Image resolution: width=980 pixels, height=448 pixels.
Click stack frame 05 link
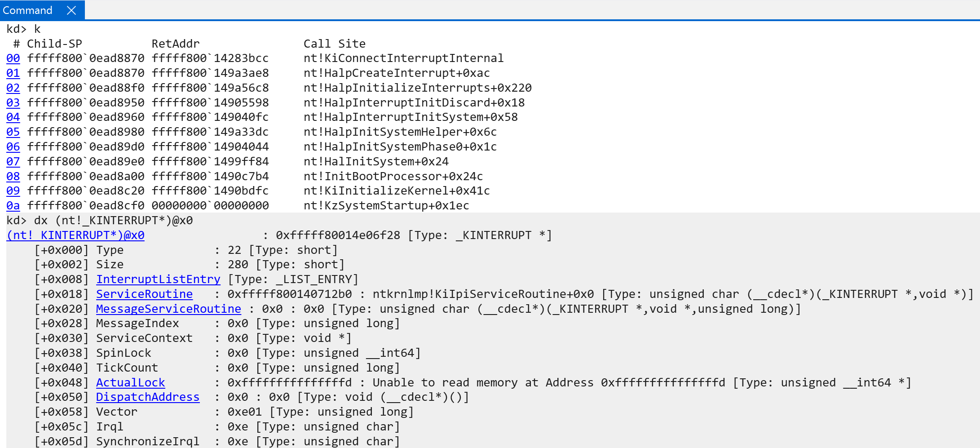[x=13, y=132]
